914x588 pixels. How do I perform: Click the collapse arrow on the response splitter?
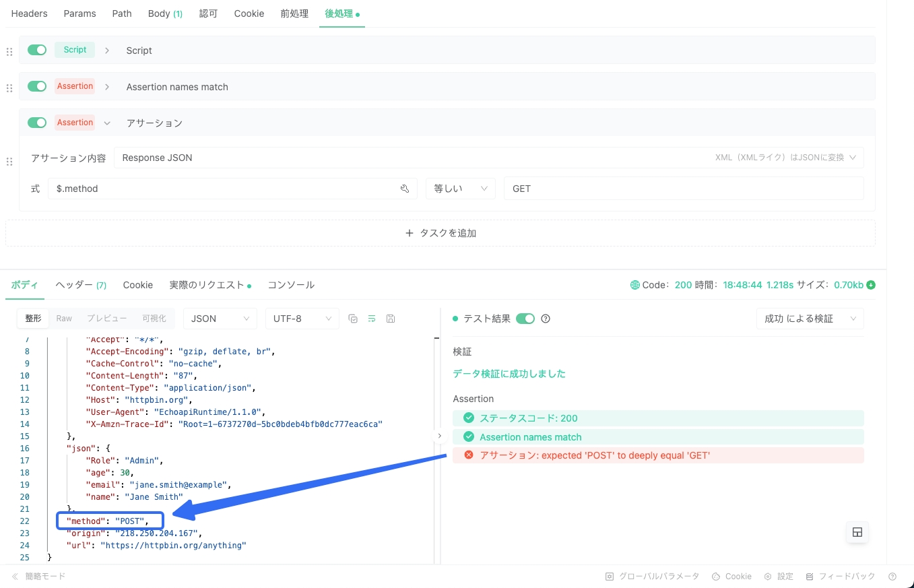tap(439, 436)
